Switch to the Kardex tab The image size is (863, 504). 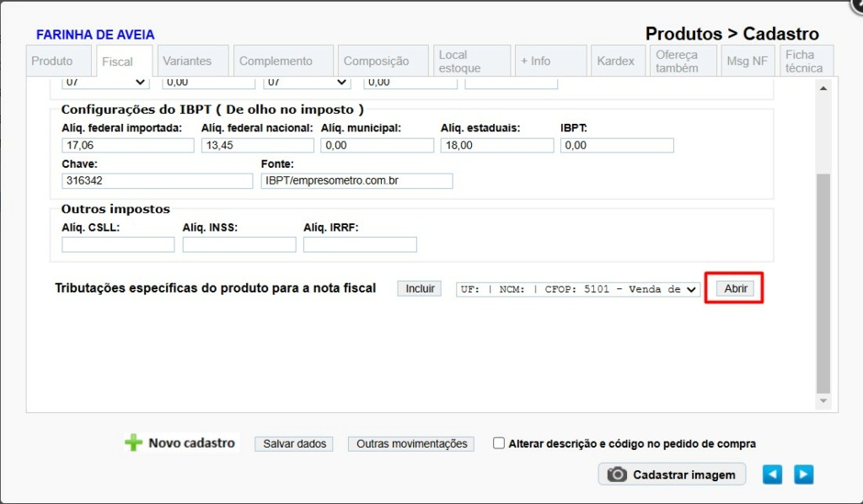coord(618,61)
